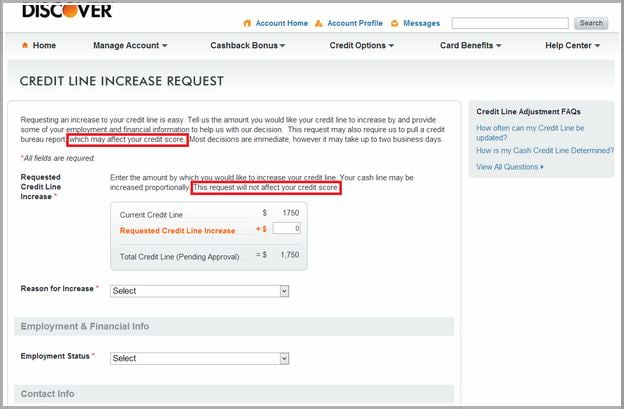Expand the Help Center dropdown arrow
The width and height of the screenshot is (624, 409).
(x=597, y=46)
